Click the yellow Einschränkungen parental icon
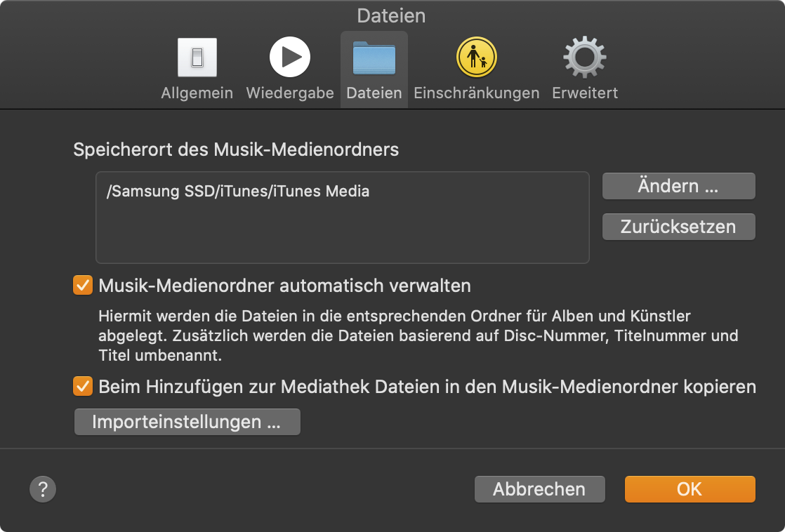The width and height of the screenshot is (785, 532). (476, 58)
